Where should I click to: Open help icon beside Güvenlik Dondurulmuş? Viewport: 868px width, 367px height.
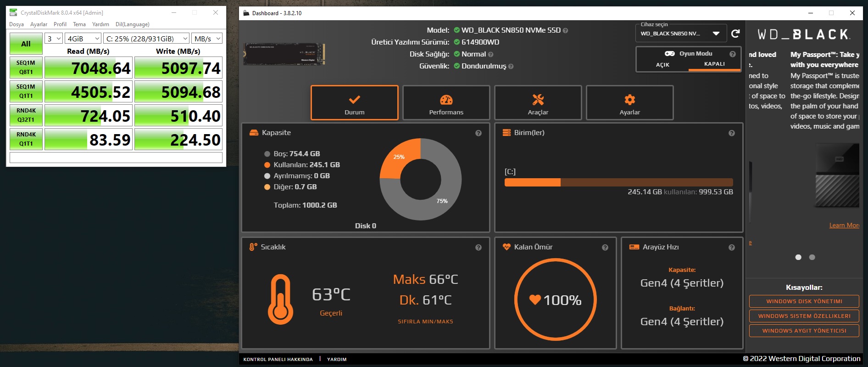point(511,66)
